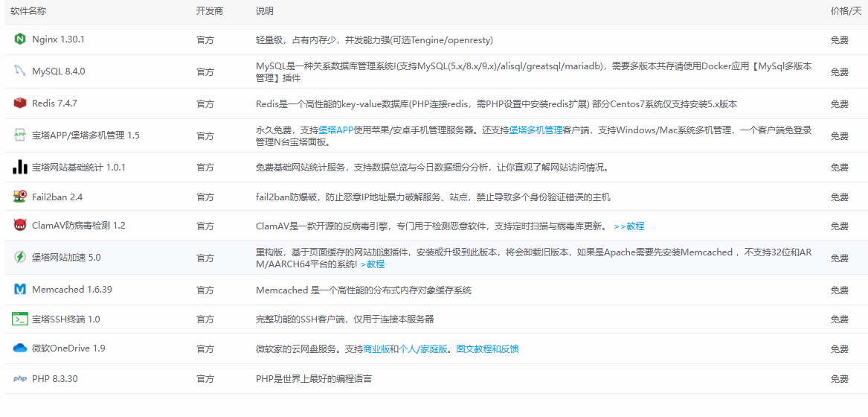Screen dimensions: 868x417
Task: Open the 堡塔多机管理 client link
Action: click(536, 130)
